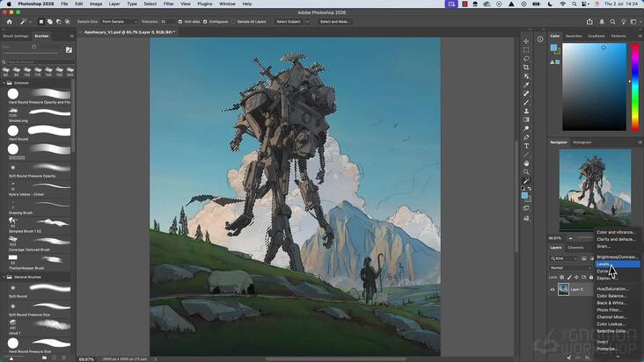Choose Hue/Saturation from adjustment menu
Viewport: 644px width, 362px height.
[612, 289]
